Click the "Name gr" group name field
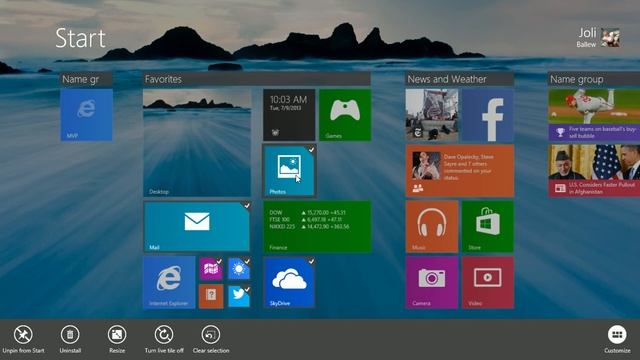 point(86,79)
